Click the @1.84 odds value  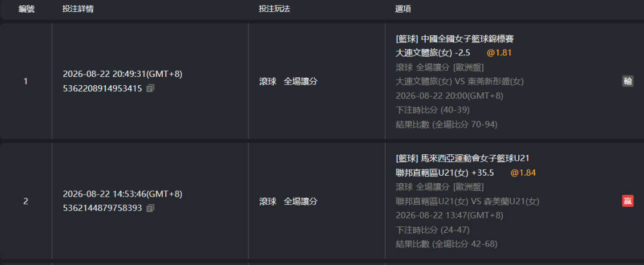[523, 173]
